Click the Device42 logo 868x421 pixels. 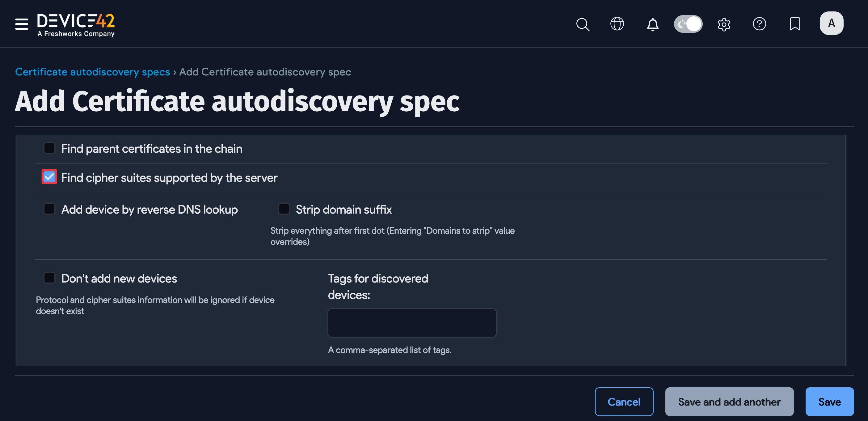(x=76, y=23)
